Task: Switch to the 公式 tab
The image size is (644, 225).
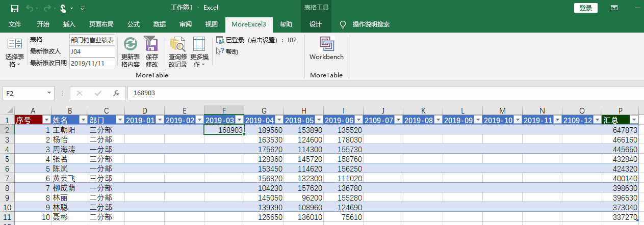Action: (134, 24)
